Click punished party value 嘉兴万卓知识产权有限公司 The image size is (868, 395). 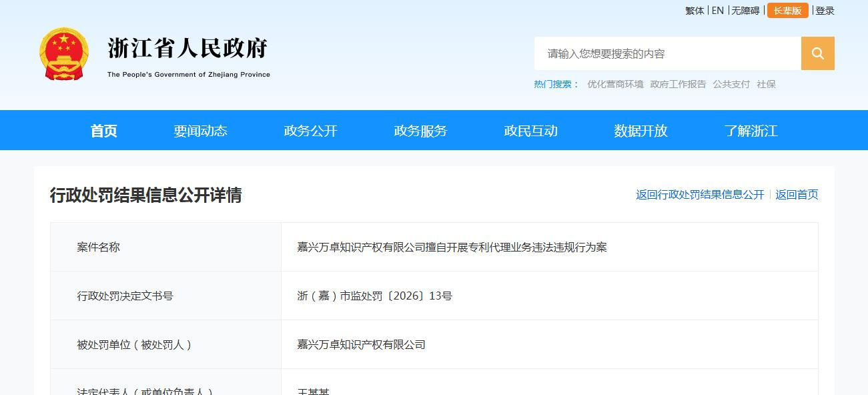[361, 345]
